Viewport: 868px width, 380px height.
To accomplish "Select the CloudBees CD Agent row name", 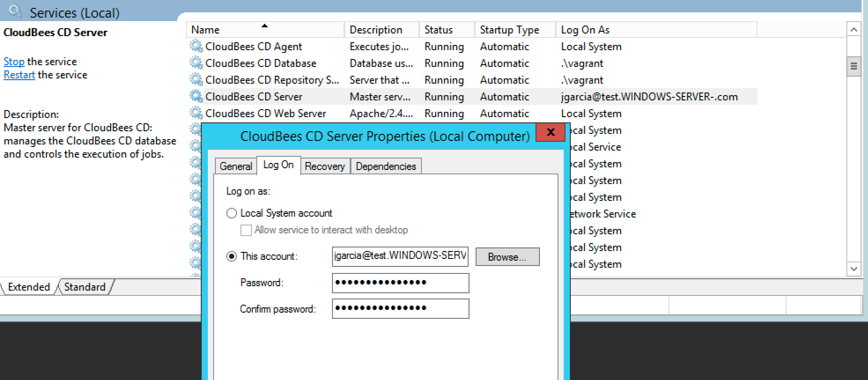I will click(254, 46).
